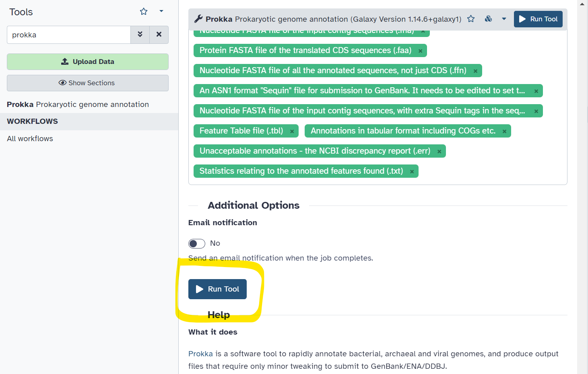Open tool header options dropdown caret
The width and height of the screenshot is (588, 374).
(x=504, y=19)
